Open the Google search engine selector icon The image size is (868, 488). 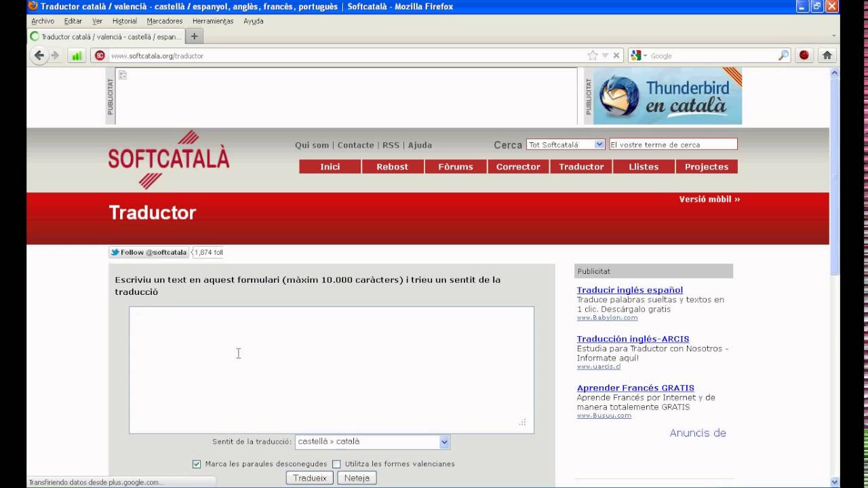tap(638, 56)
